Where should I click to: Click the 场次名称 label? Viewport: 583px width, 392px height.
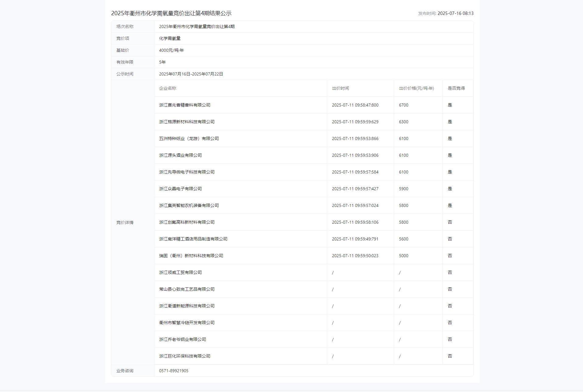pos(125,26)
